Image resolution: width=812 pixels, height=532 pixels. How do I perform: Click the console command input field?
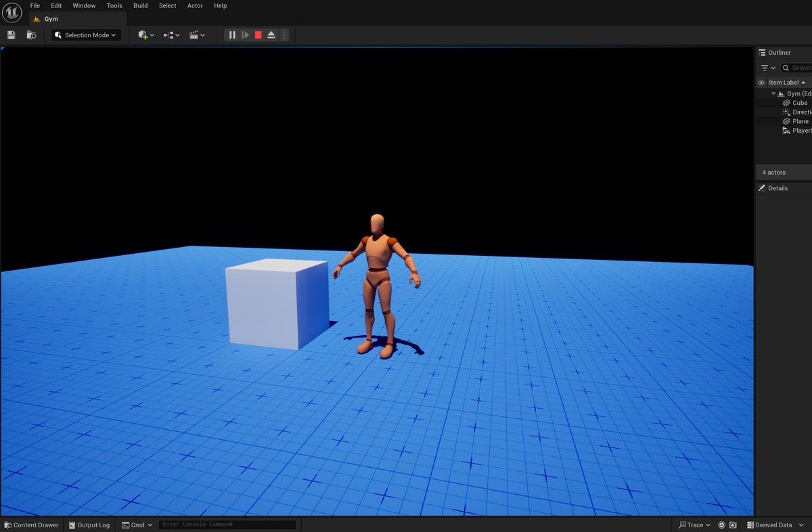[227, 524]
